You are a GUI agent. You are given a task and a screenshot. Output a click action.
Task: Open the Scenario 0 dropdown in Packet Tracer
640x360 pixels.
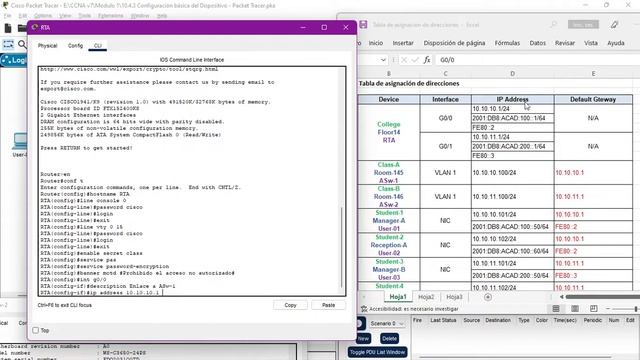click(x=387, y=323)
